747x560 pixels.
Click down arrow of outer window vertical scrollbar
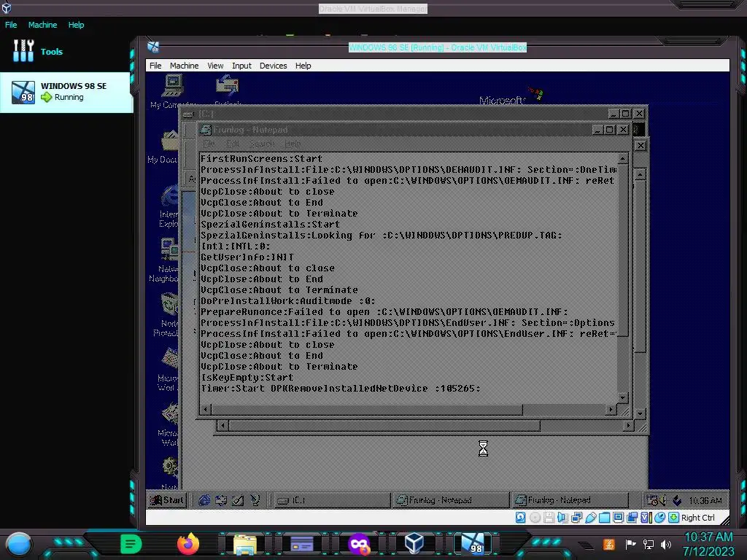640,413
